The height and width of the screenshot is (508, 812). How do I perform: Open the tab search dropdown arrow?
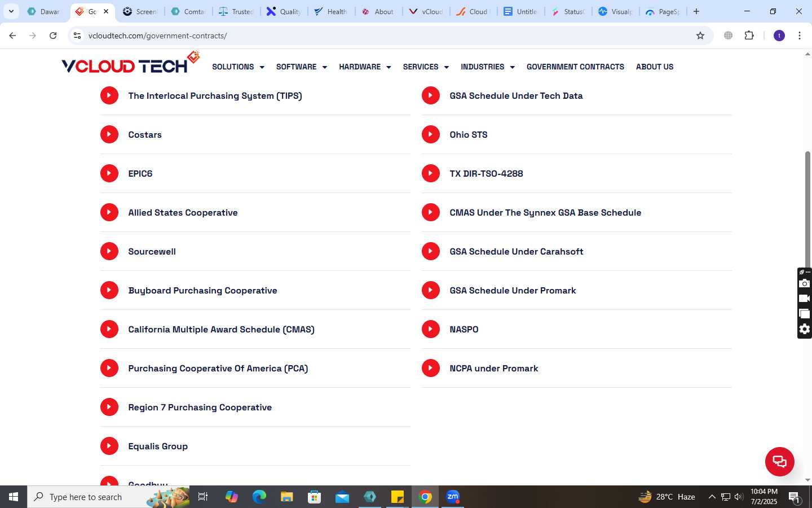tap(11, 11)
